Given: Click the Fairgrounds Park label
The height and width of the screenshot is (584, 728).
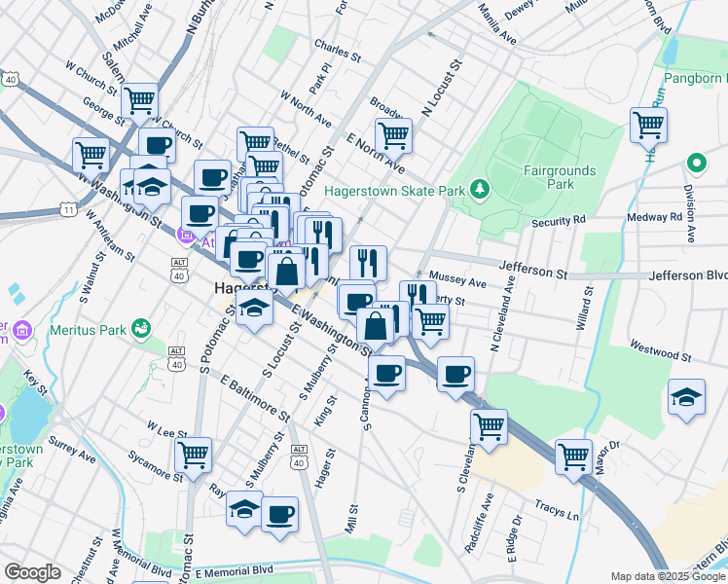Looking at the screenshot, I should (x=560, y=177).
